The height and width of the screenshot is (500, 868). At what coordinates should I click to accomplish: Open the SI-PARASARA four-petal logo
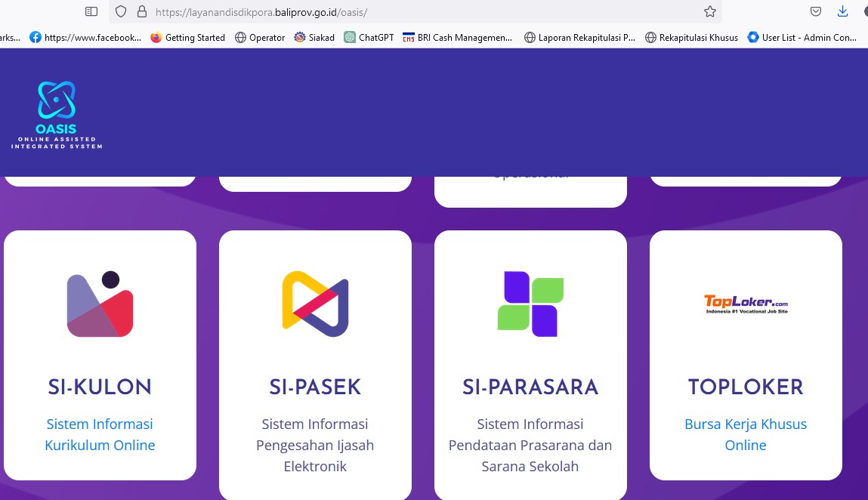click(x=530, y=304)
